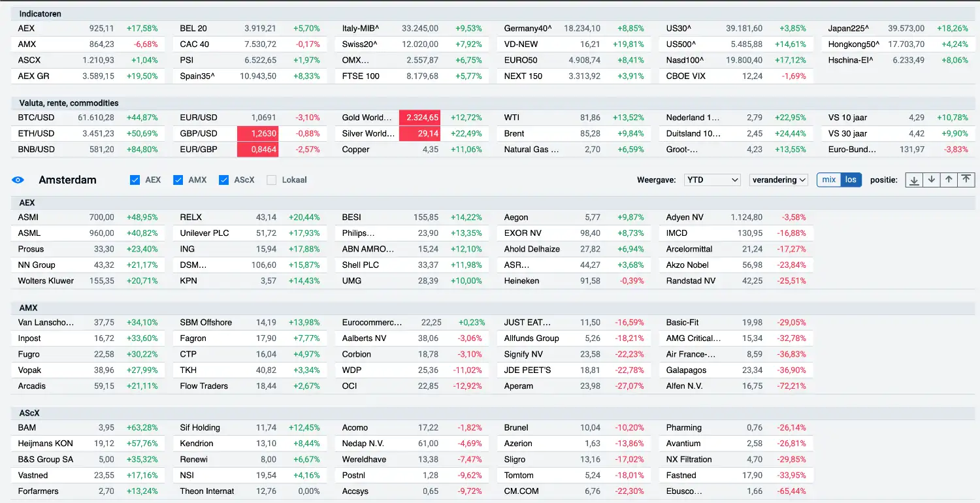Select NX Filtration

click(x=689, y=460)
